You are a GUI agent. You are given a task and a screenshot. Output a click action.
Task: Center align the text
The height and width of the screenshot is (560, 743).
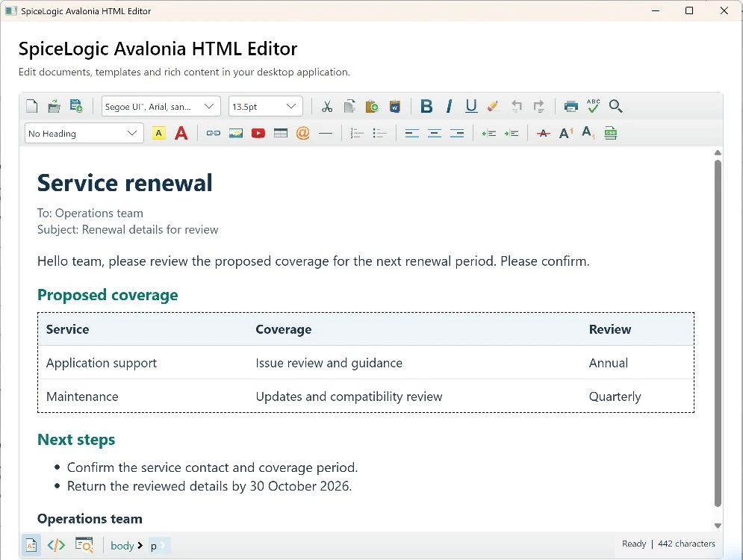point(434,133)
